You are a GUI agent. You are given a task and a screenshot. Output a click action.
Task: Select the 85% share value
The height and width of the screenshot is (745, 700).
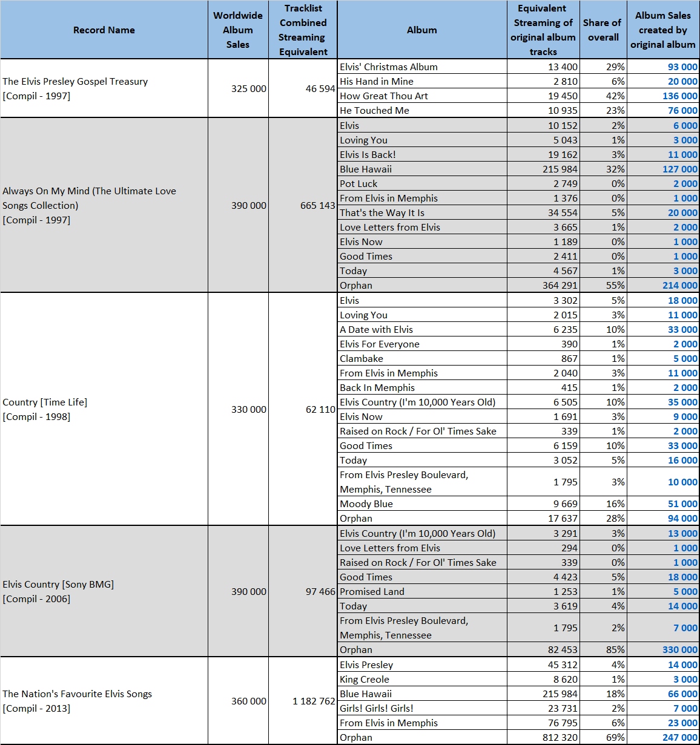603,649
